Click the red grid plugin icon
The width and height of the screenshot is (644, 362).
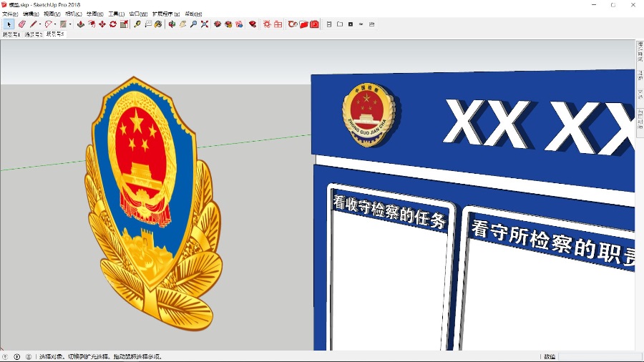[x=278, y=24]
